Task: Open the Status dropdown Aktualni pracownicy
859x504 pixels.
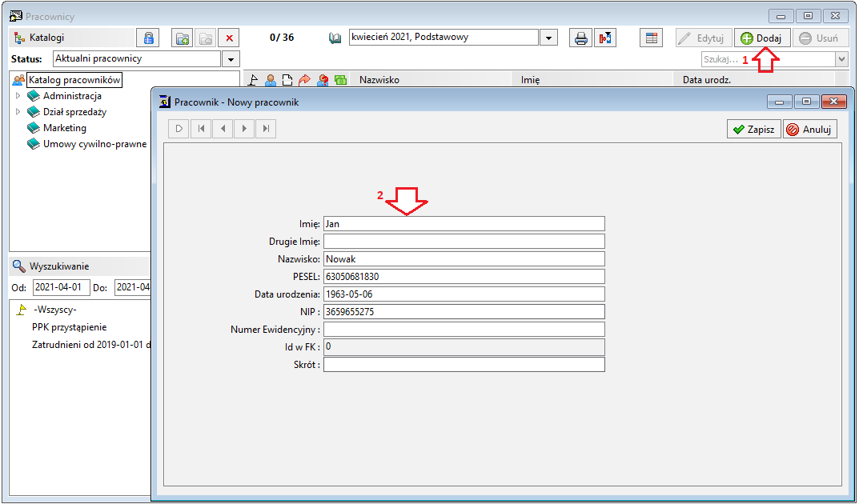Action: (x=231, y=59)
